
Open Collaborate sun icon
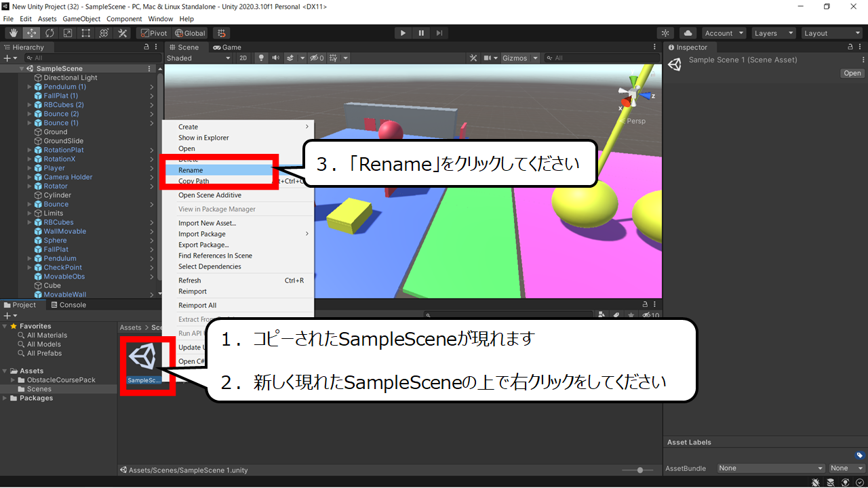666,33
